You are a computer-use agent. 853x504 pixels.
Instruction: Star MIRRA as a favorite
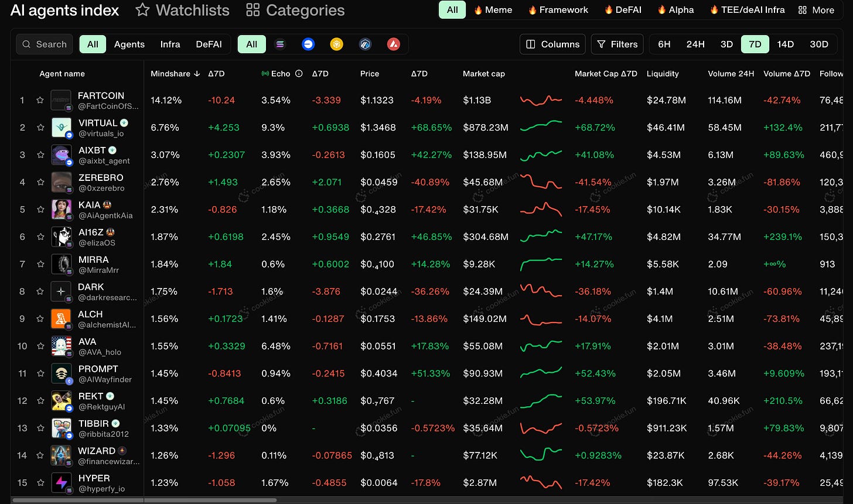pos(40,264)
